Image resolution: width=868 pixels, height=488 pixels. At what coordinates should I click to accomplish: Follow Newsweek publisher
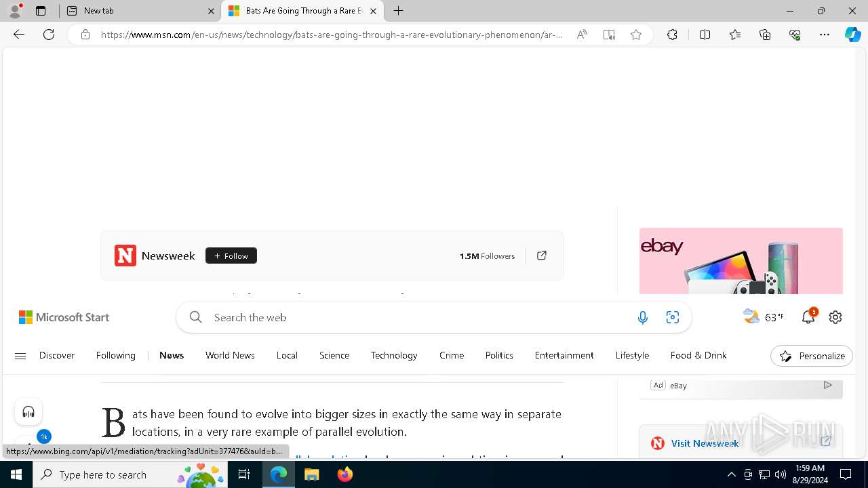tap(231, 256)
